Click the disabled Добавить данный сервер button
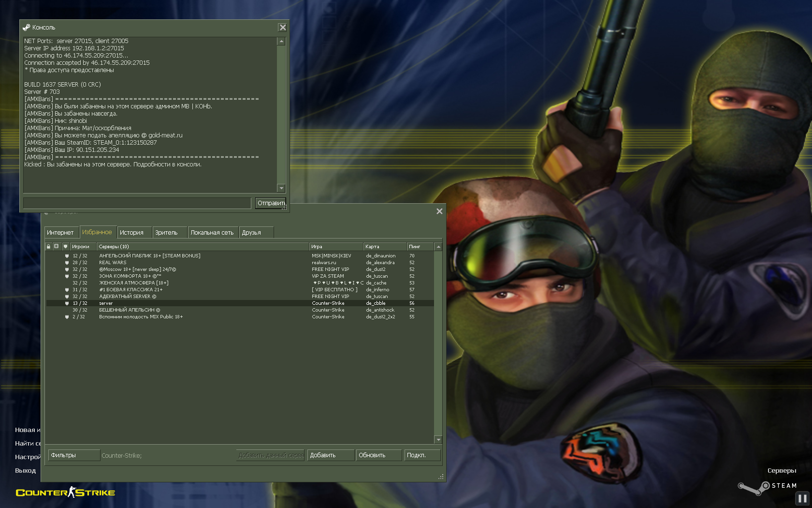Image resolution: width=812 pixels, height=508 pixels. click(271, 455)
